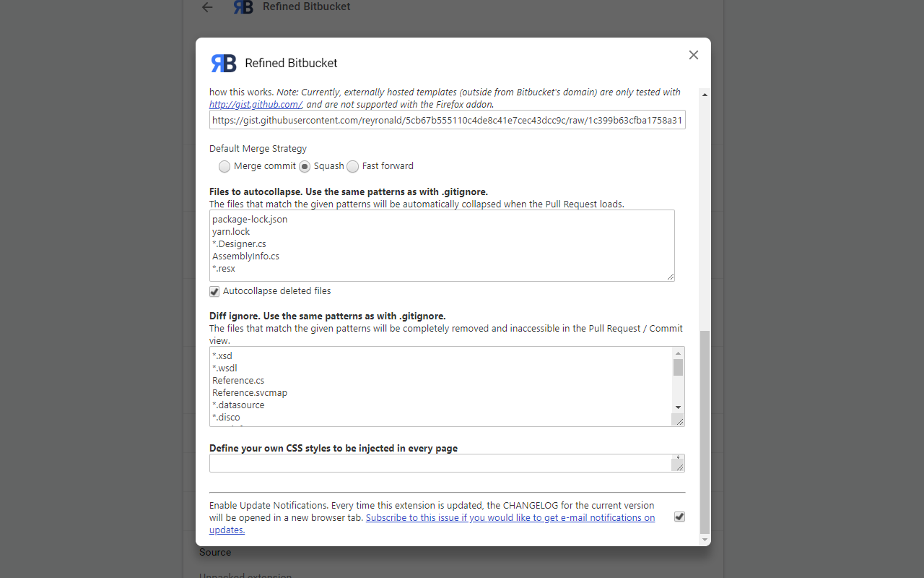Disable the Update Notifications checkbox

tap(679, 517)
